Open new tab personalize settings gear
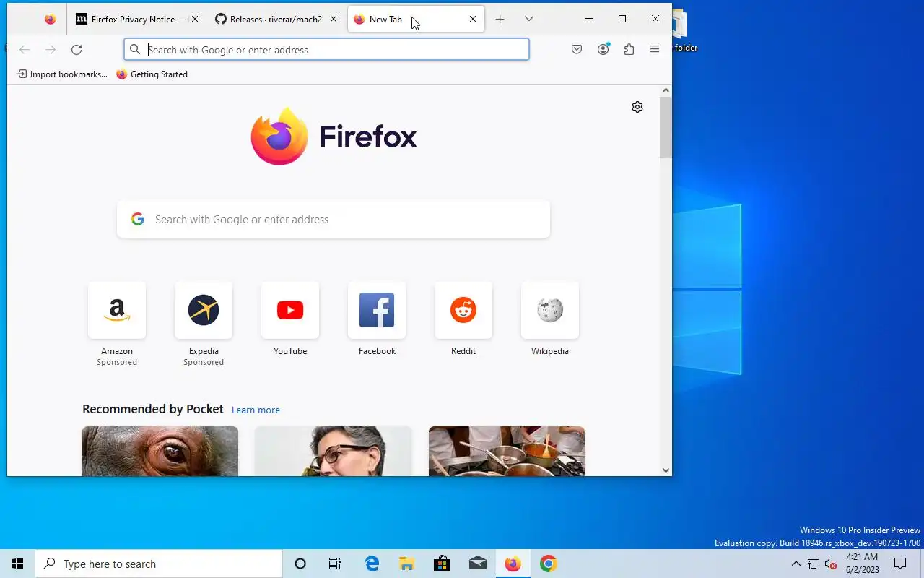This screenshot has height=578, width=924. (x=637, y=107)
